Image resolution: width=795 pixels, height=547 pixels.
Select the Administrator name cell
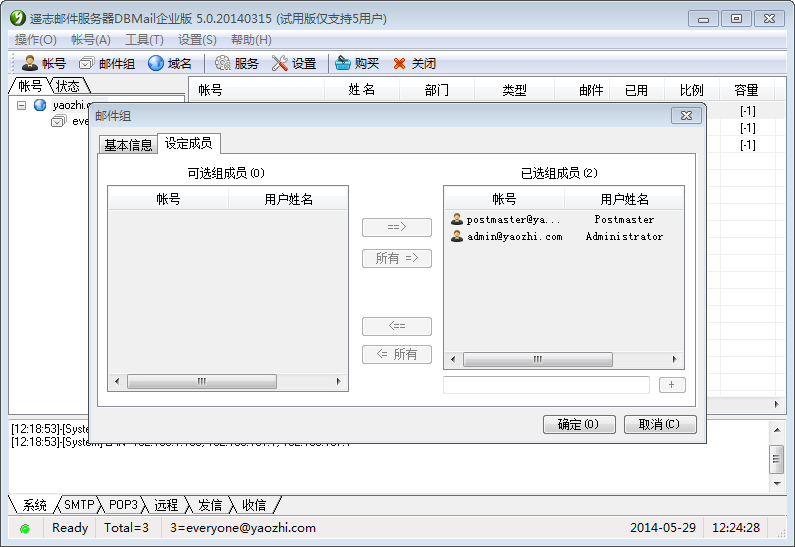point(624,236)
